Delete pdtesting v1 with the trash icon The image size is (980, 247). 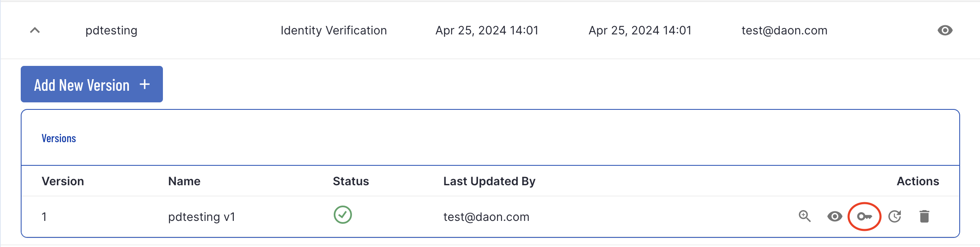coord(924,216)
